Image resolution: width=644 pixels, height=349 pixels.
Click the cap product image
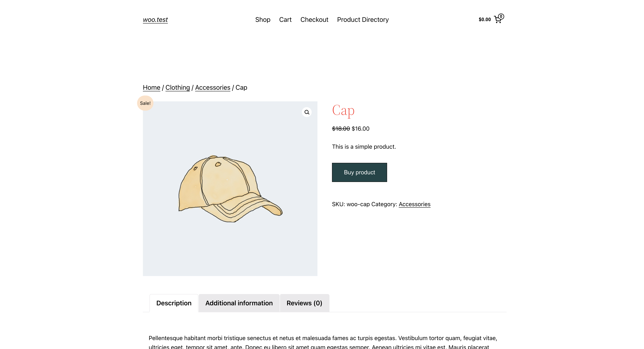click(x=230, y=189)
